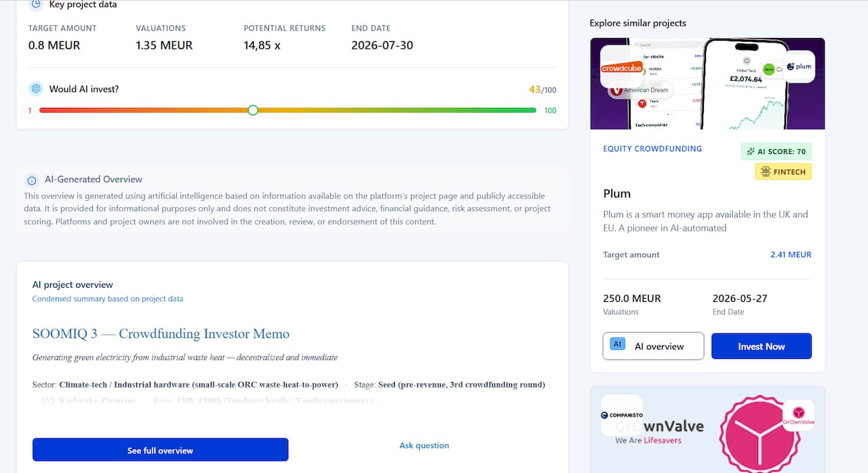Click the AI score slider handle
Viewport: 868px width, 473px height.
click(x=253, y=110)
